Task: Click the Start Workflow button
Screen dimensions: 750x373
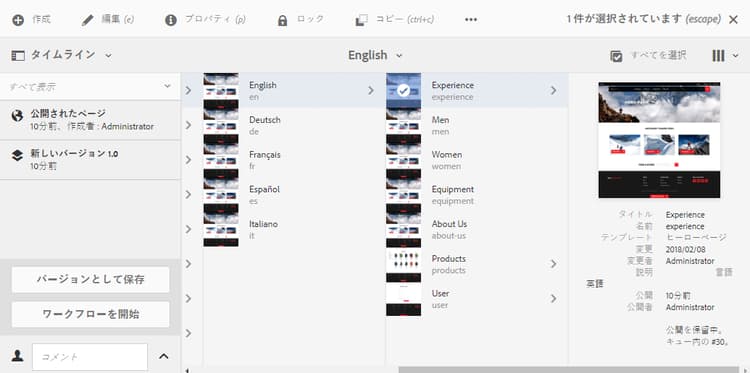Action: tap(90, 314)
